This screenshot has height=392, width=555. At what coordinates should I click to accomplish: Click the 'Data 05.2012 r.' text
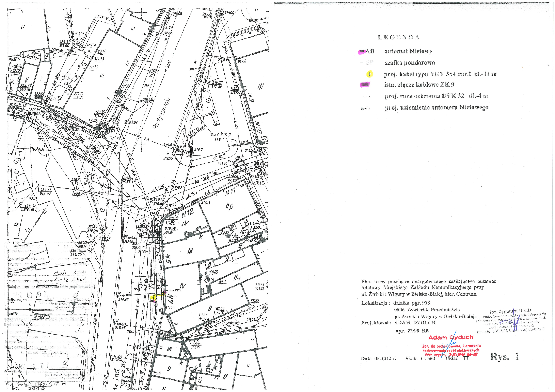tap(378, 358)
